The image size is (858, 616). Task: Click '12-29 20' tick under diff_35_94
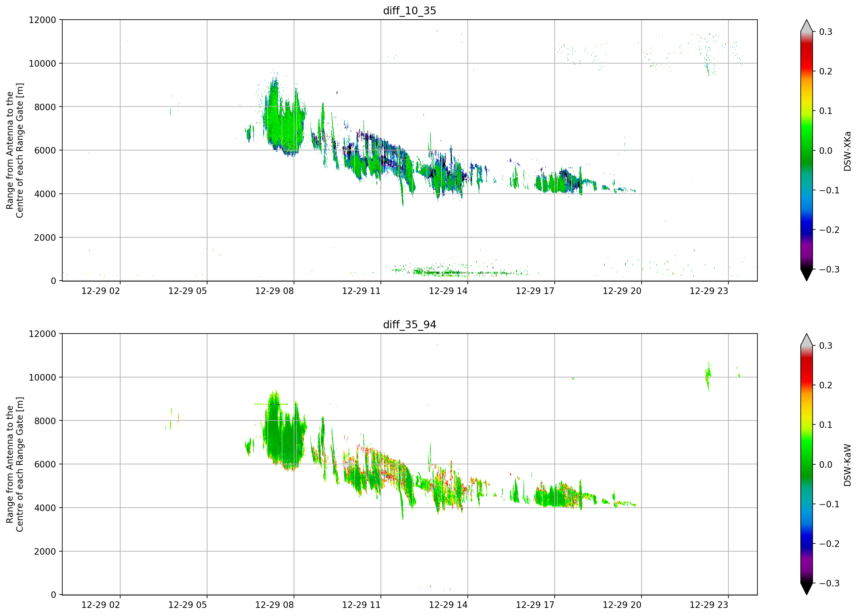[622, 605]
